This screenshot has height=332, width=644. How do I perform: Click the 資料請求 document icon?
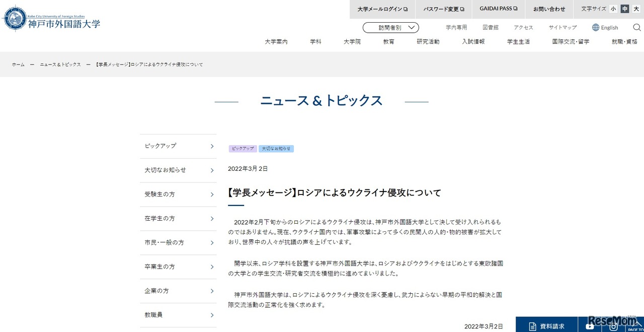point(532,326)
